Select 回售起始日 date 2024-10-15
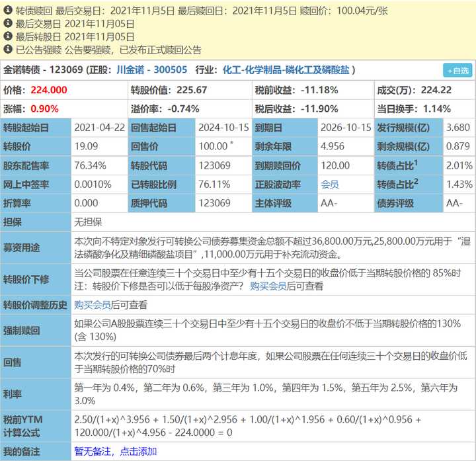 click(223, 128)
